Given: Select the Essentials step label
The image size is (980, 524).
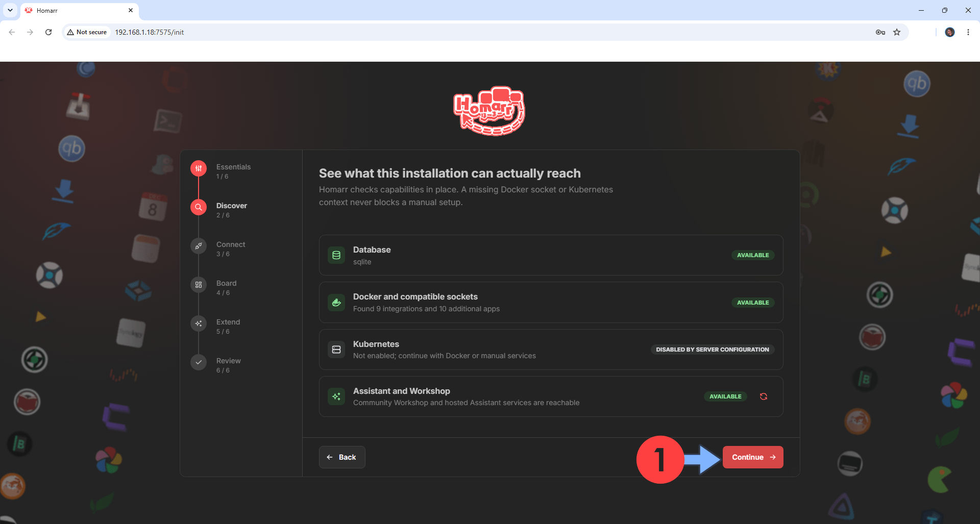Looking at the screenshot, I should 233,167.
